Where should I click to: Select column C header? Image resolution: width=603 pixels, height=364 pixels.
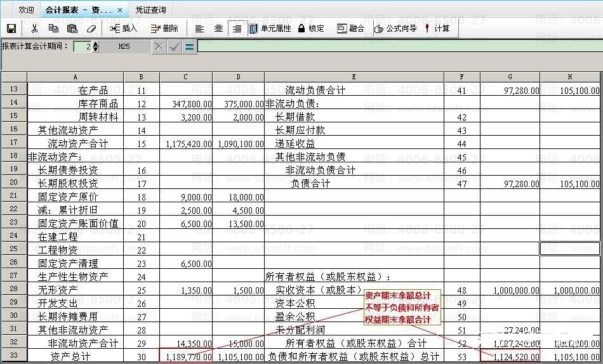186,77
